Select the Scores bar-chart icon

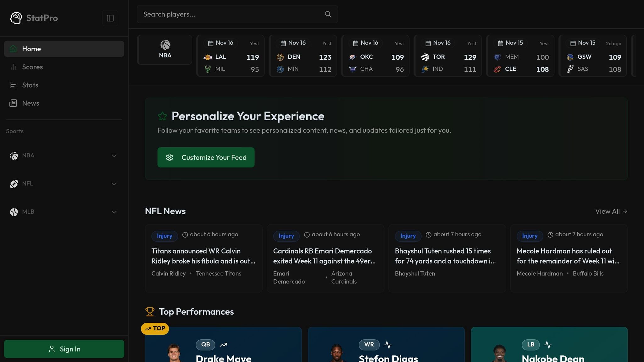[x=13, y=67]
